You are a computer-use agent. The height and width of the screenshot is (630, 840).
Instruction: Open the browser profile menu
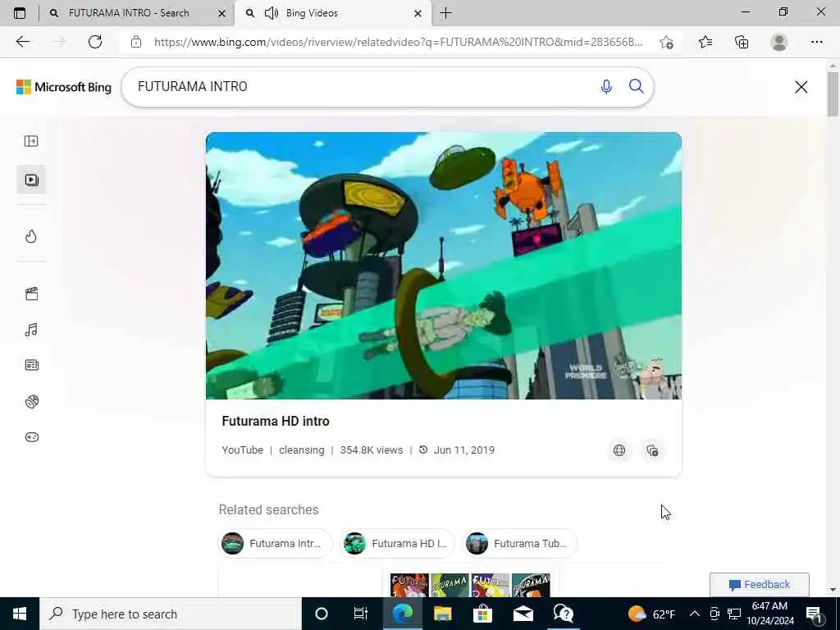(x=779, y=42)
